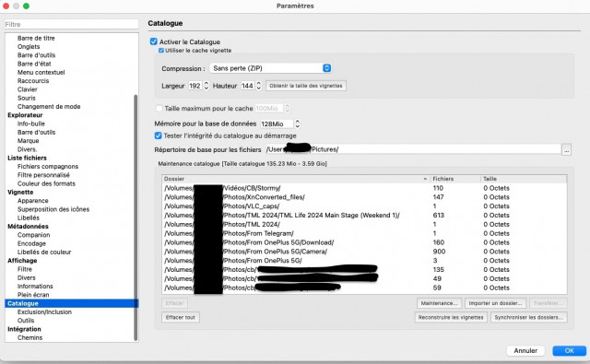This screenshot has height=364, width=590.
Task: Select the Barre de titre settings item
Action: coord(36,38)
